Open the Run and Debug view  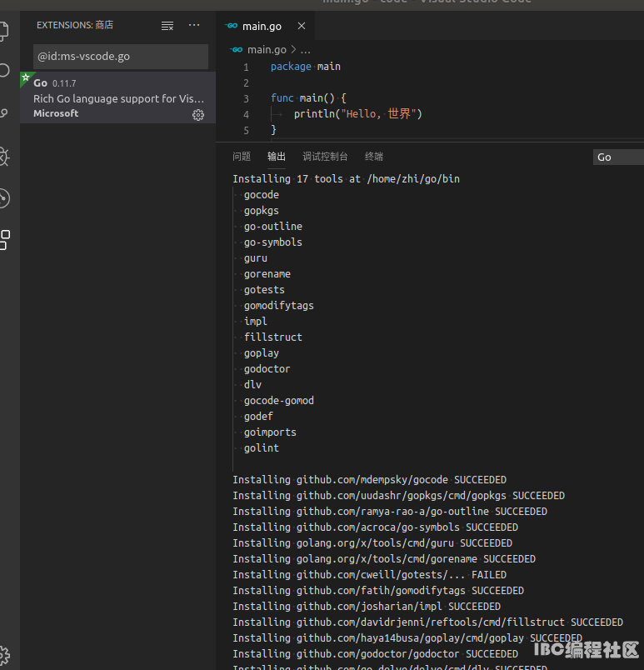4,157
